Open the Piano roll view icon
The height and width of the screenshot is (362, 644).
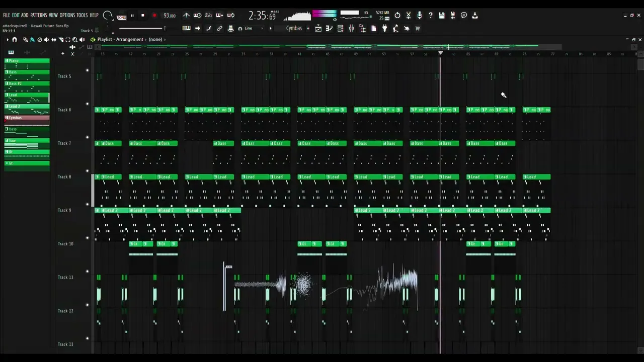click(329, 29)
